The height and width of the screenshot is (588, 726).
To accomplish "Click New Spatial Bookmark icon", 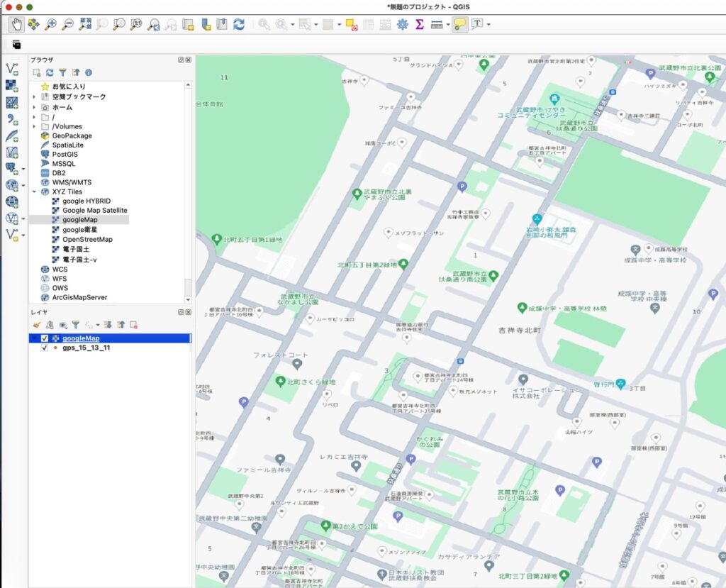I will click(206, 24).
